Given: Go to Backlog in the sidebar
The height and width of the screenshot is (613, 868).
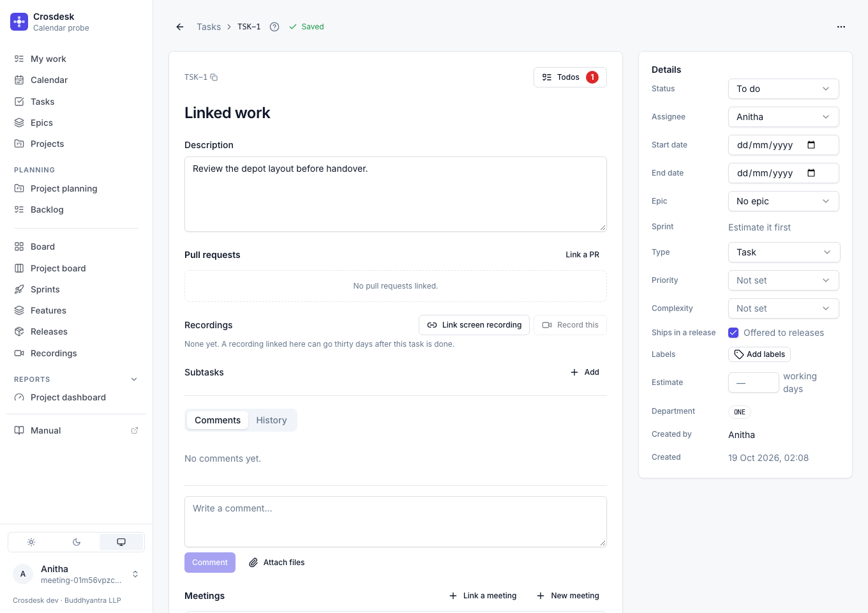Looking at the screenshot, I should [x=77, y=209].
